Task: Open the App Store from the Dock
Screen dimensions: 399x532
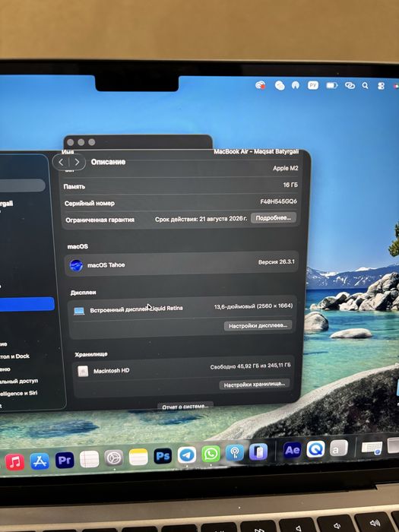Action: tap(40, 461)
